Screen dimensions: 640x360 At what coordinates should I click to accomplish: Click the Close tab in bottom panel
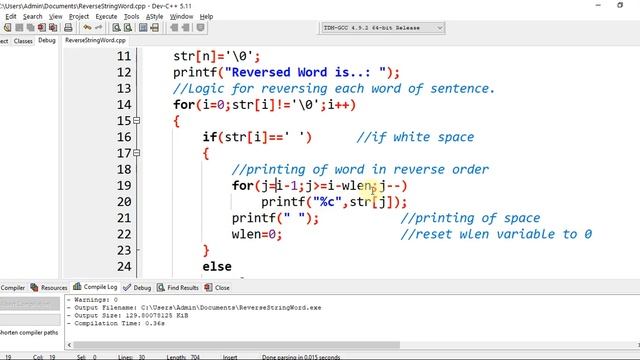(x=217, y=288)
